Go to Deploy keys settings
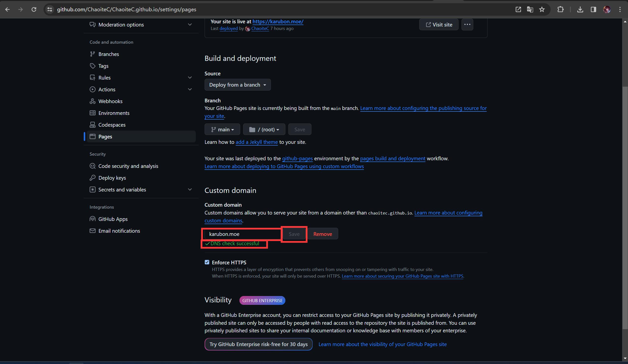The height and width of the screenshot is (364, 628). tap(112, 178)
